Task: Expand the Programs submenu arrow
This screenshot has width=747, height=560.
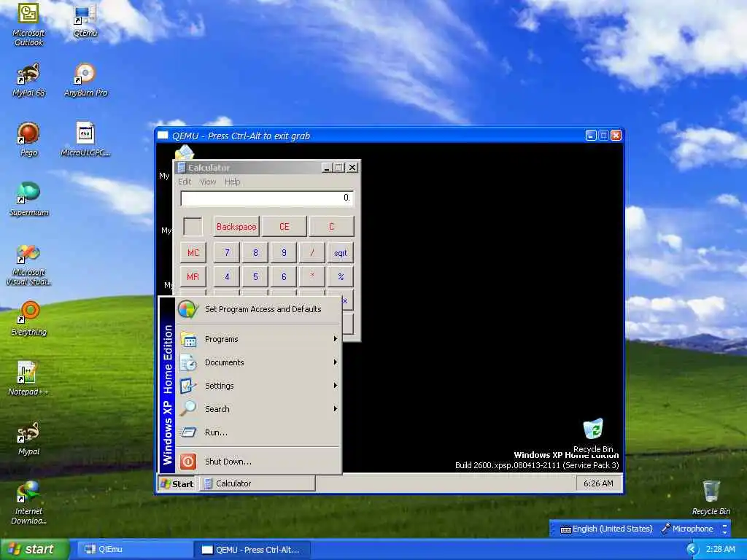Action: pos(336,339)
